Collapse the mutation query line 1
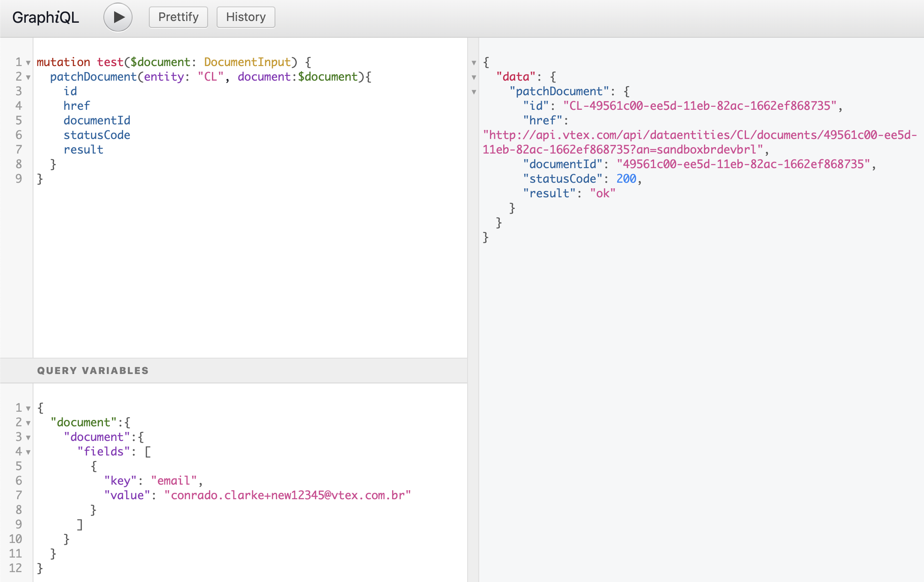 coord(27,61)
